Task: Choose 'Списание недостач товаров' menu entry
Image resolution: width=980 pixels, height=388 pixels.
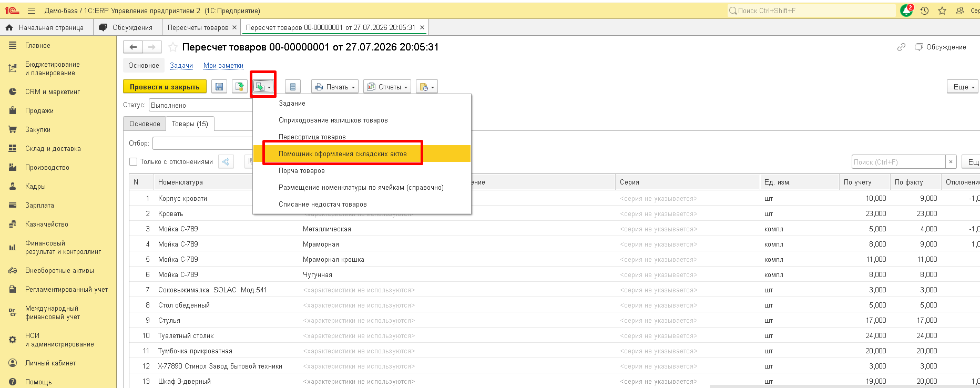Action: tap(362, 205)
